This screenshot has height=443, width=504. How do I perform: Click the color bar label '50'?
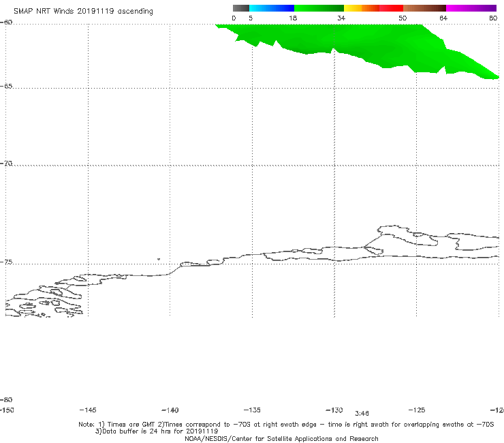coord(403,18)
